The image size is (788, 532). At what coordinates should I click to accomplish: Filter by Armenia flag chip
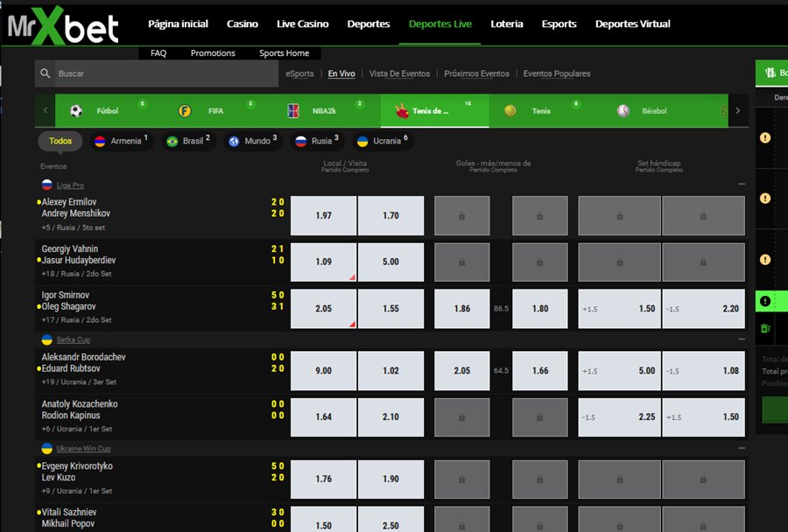click(122, 141)
